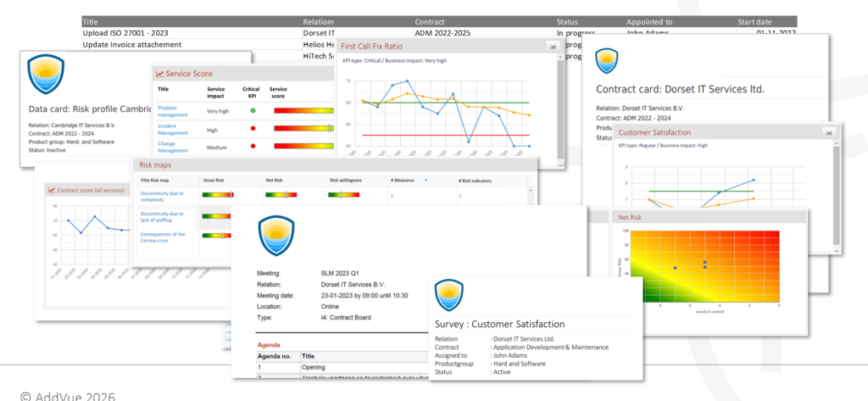The image size is (868, 401).
Task: Click the Service Score chart icon
Action: 160,74
